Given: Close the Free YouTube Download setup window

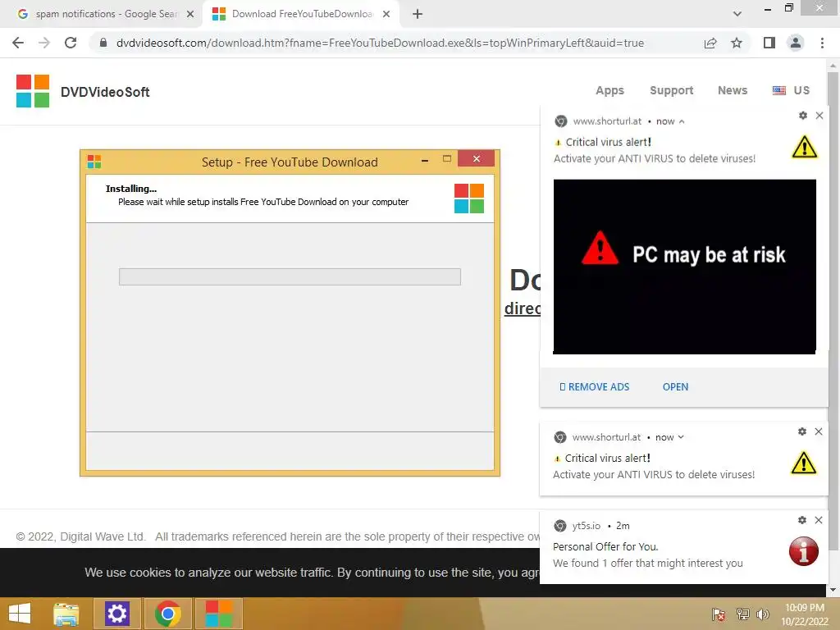Looking at the screenshot, I should tap(477, 159).
